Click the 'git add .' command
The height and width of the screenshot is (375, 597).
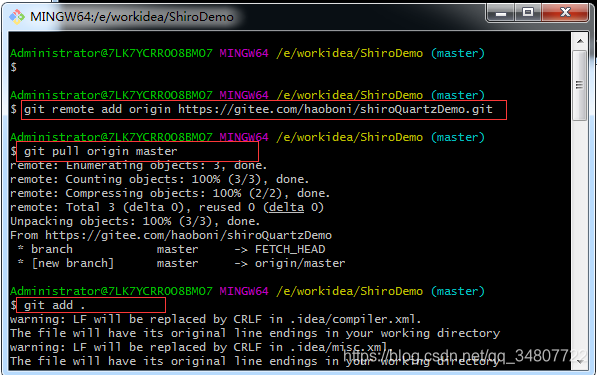point(54,305)
